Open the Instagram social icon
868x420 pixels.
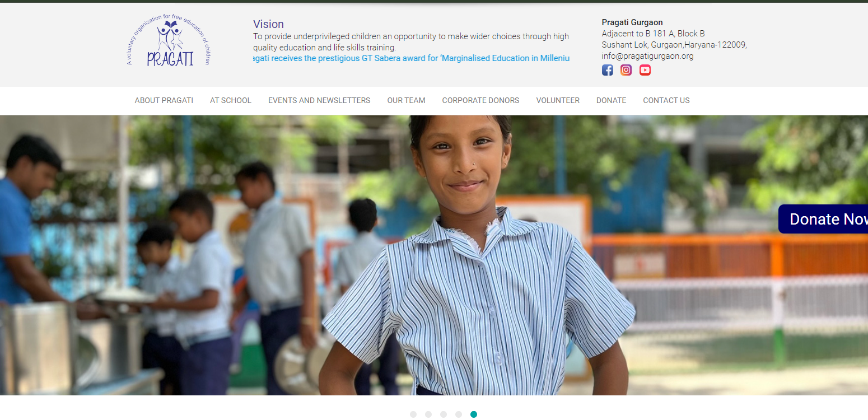click(626, 70)
